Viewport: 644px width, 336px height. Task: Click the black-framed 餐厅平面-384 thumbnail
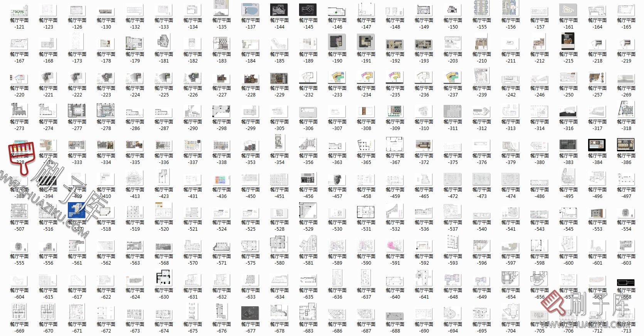[597, 145]
